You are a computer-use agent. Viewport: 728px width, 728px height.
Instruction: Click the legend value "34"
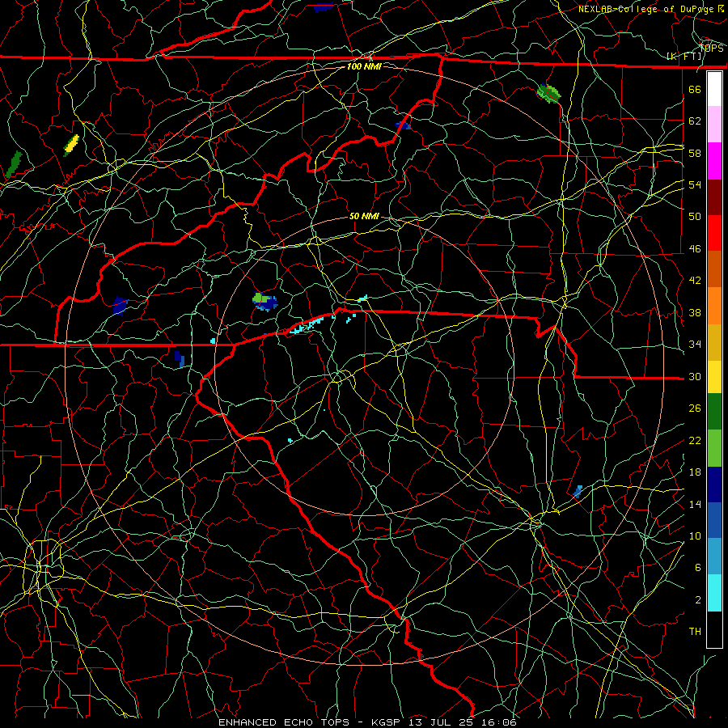coord(695,345)
